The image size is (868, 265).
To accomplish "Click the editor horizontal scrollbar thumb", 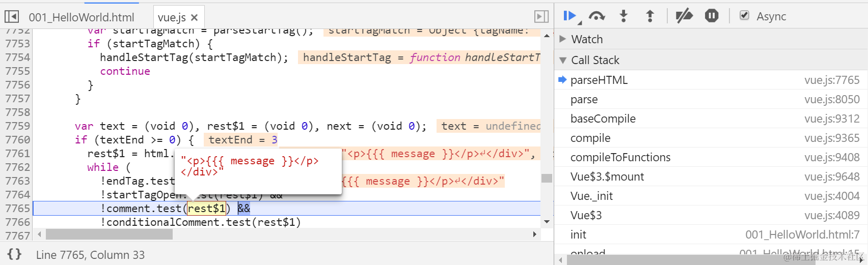I will [109, 234].
